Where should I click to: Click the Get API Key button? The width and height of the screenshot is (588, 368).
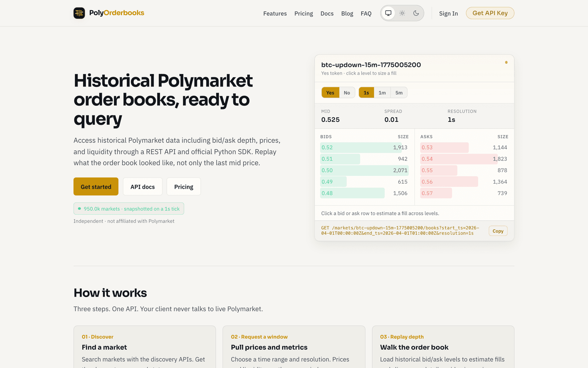pyautogui.click(x=490, y=13)
